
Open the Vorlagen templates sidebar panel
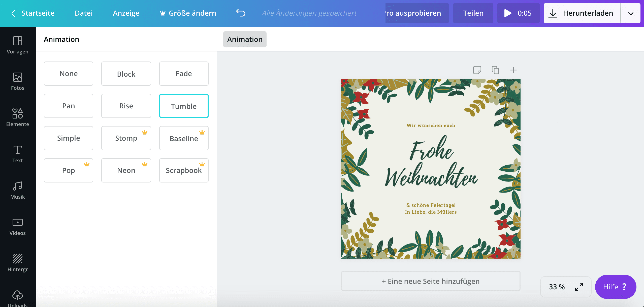point(17,45)
